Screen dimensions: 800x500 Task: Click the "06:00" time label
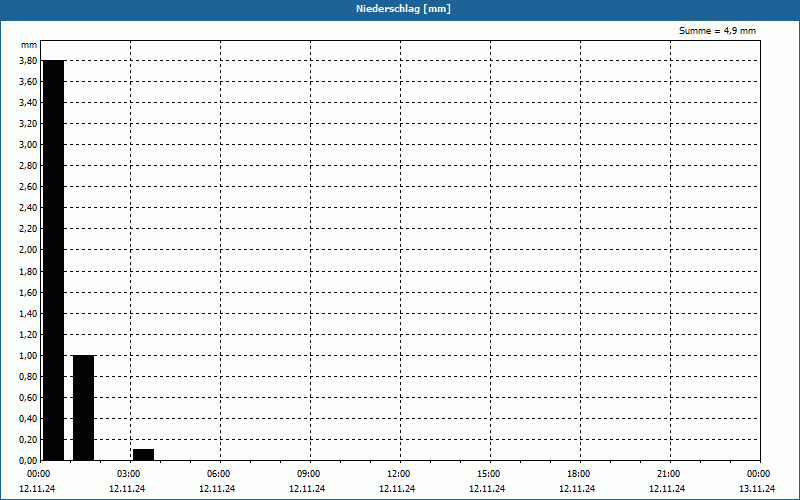[218, 474]
